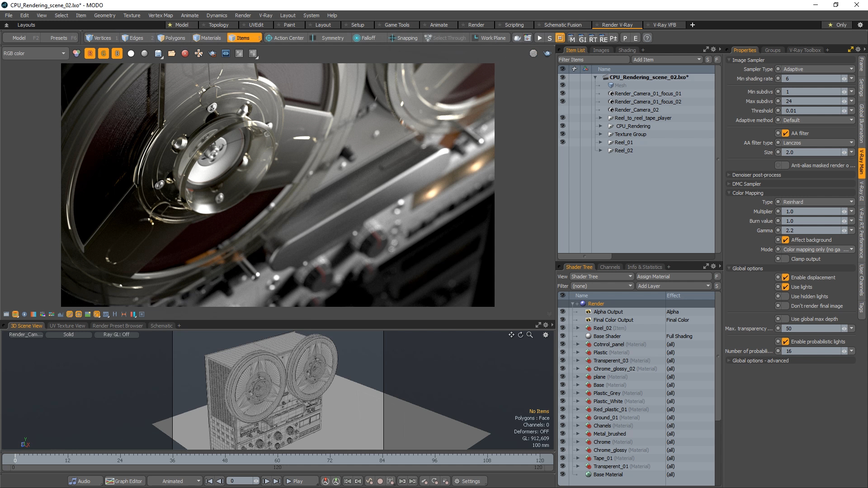Toggle the red channel R button
This screenshot has height=488, width=868.
tap(90, 53)
